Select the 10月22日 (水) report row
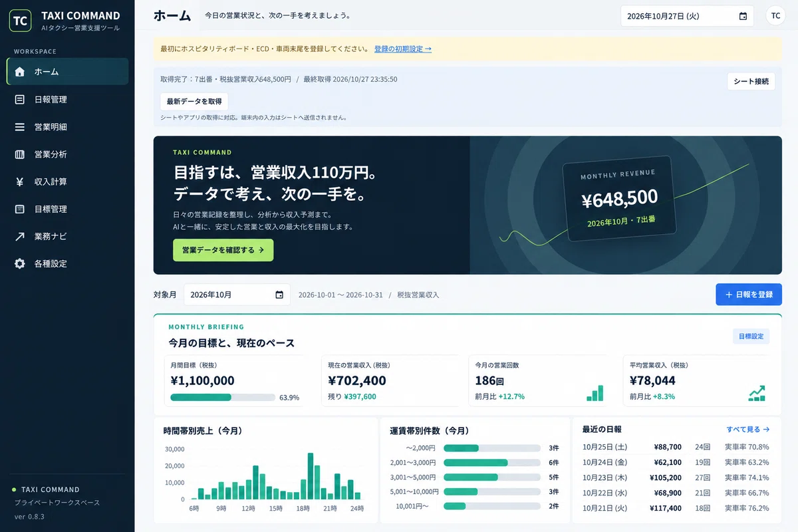798x532 pixels. 676,493
